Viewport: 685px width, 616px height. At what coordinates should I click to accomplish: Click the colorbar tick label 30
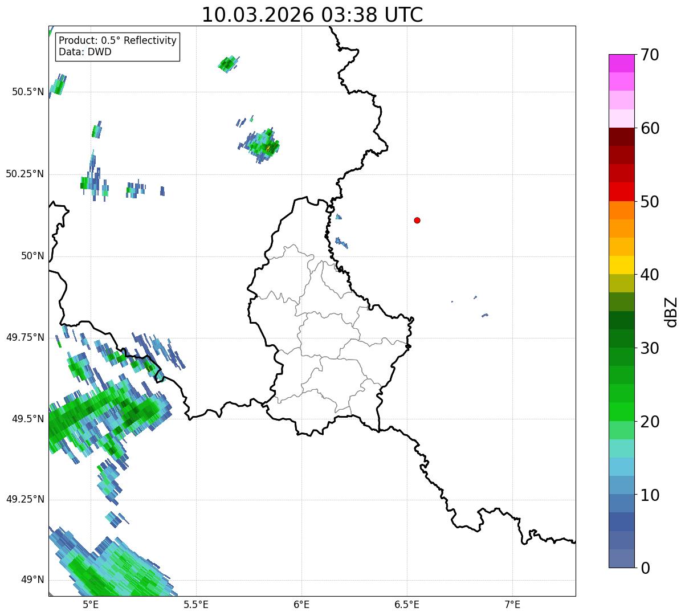650,348
